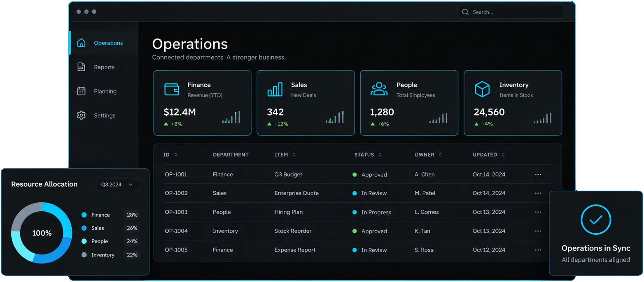Click the Finance wallet icon card
The width and height of the screenshot is (644, 282).
[x=172, y=89]
